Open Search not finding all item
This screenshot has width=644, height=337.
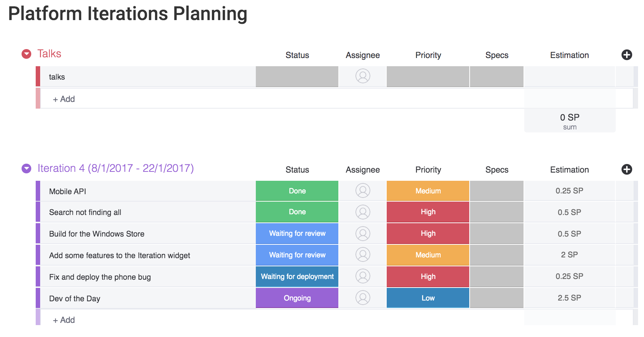(x=85, y=212)
